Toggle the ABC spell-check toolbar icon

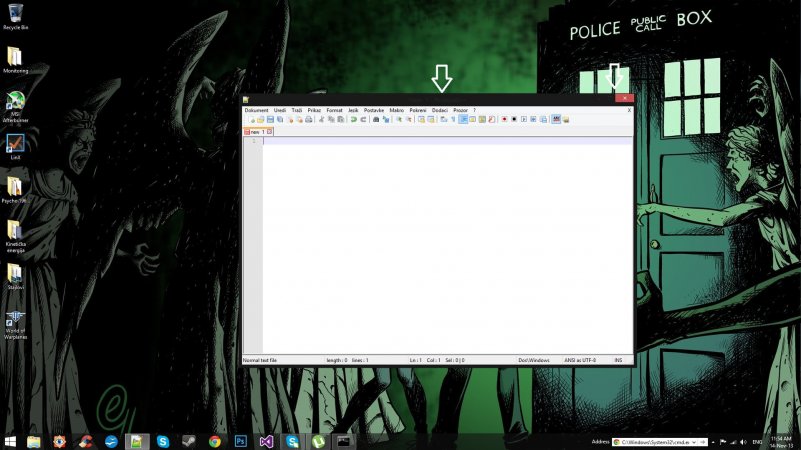click(x=556, y=120)
